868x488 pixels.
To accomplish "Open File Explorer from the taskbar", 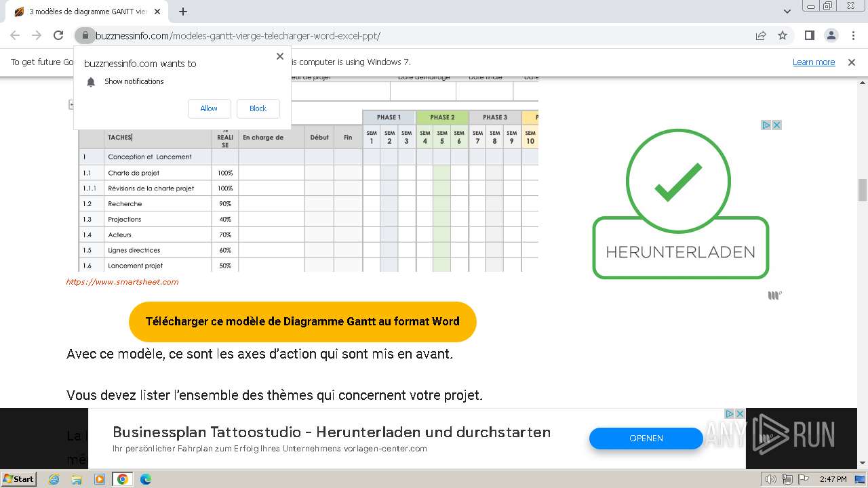I will tap(77, 479).
